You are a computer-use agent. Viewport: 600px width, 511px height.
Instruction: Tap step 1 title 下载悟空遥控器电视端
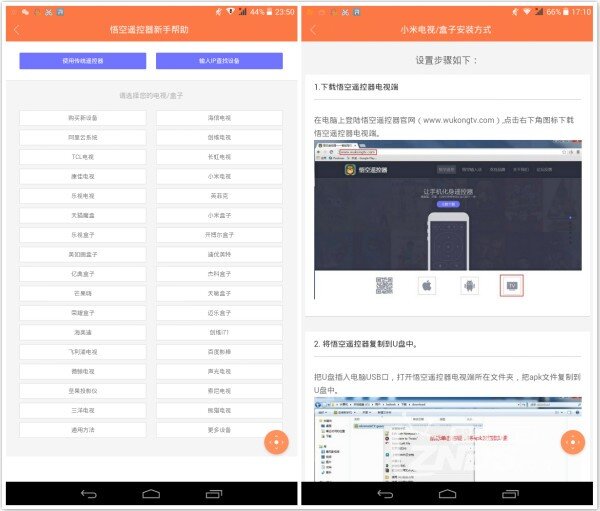coord(356,87)
